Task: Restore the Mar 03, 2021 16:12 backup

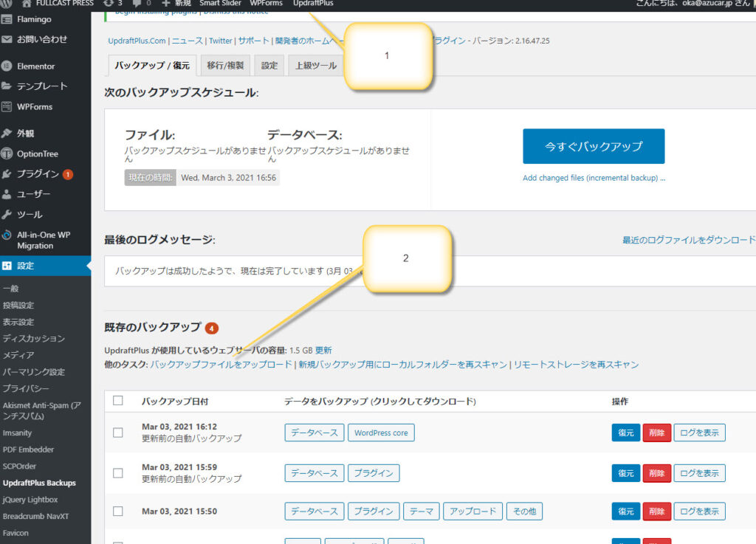Action: pos(626,433)
